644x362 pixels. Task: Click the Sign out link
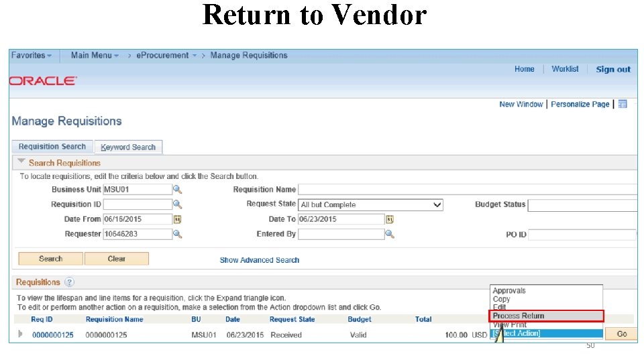tap(613, 69)
